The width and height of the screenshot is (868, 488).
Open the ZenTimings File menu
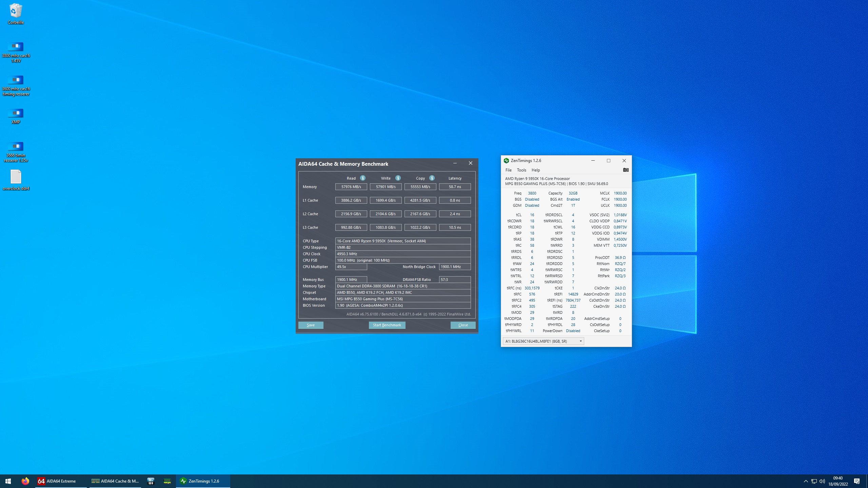[x=508, y=170]
